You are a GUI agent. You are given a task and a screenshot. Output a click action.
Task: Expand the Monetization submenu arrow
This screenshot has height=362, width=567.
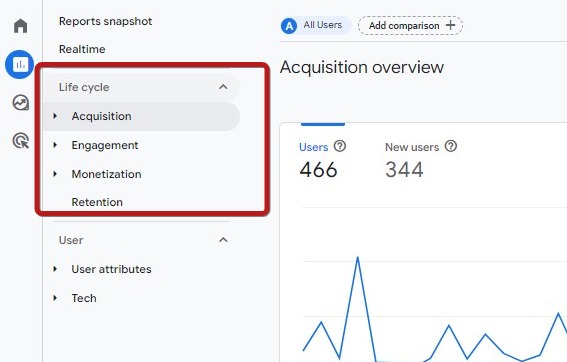55,174
